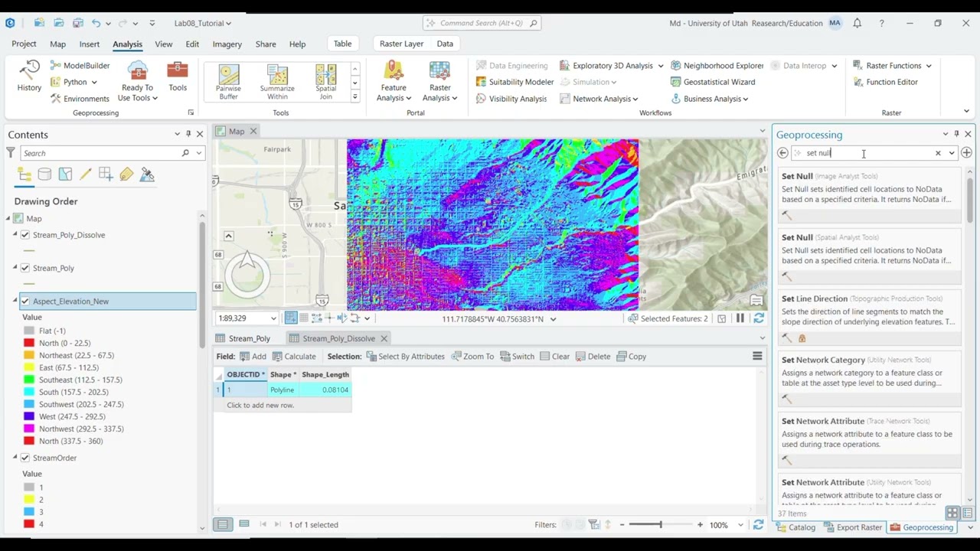Open the History tool
The width and height of the screenshot is (980, 551).
pos(29,77)
